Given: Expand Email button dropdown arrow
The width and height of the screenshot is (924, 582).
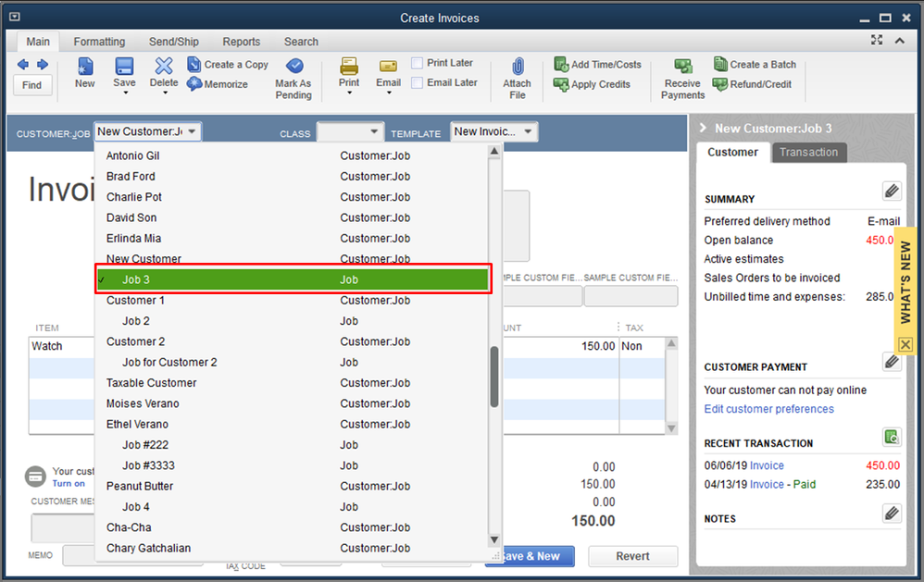Looking at the screenshot, I should click(388, 93).
